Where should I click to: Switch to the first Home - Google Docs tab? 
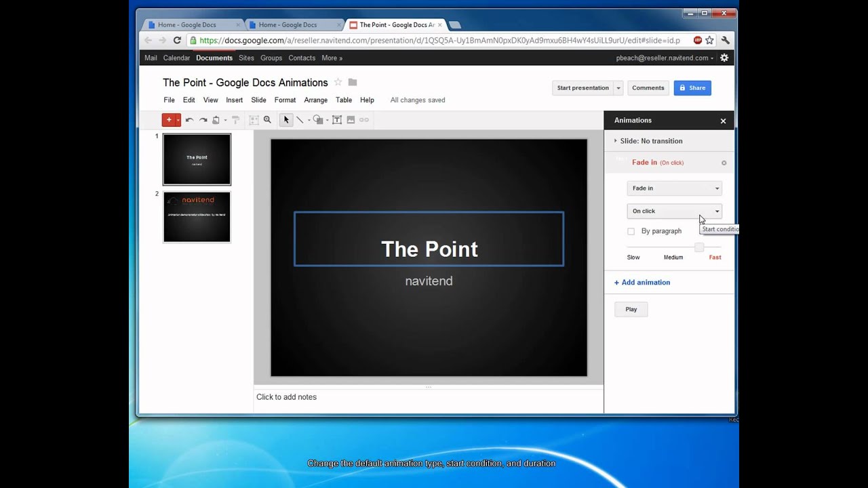[191, 25]
